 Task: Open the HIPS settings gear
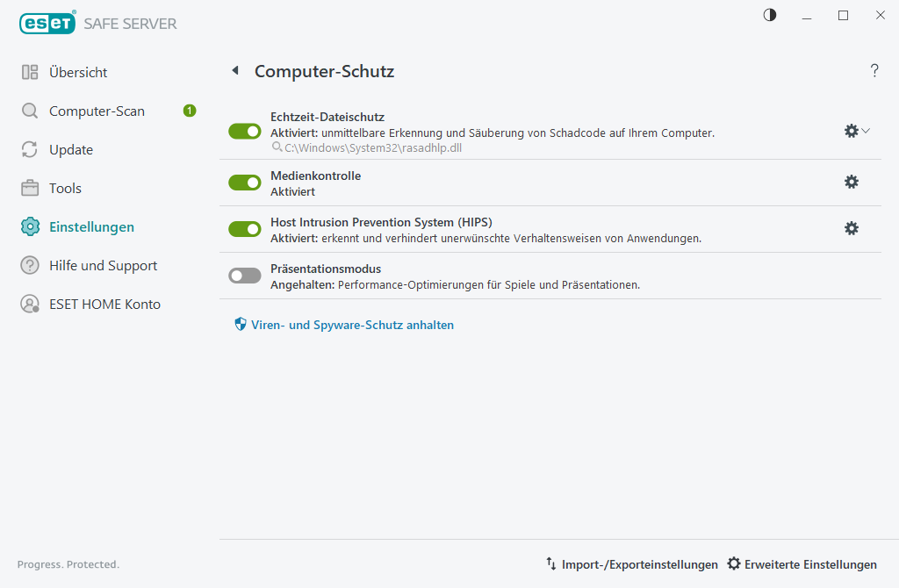851,228
